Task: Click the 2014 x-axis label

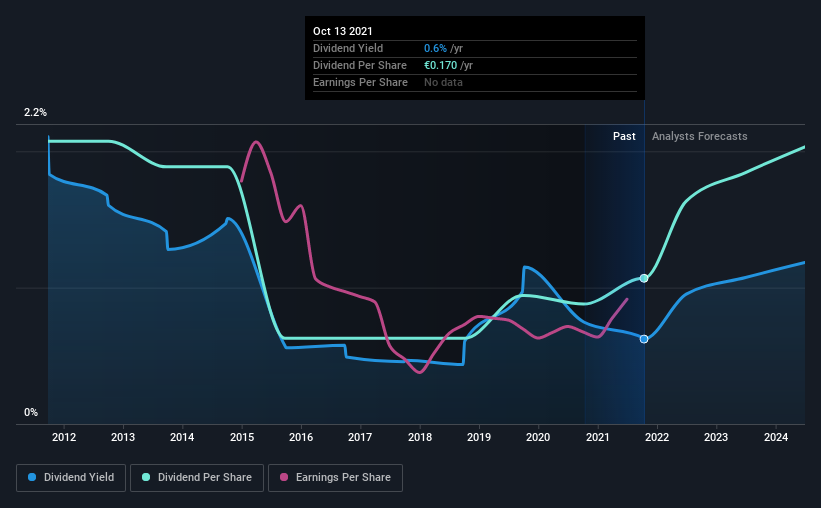Action: tap(182, 437)
